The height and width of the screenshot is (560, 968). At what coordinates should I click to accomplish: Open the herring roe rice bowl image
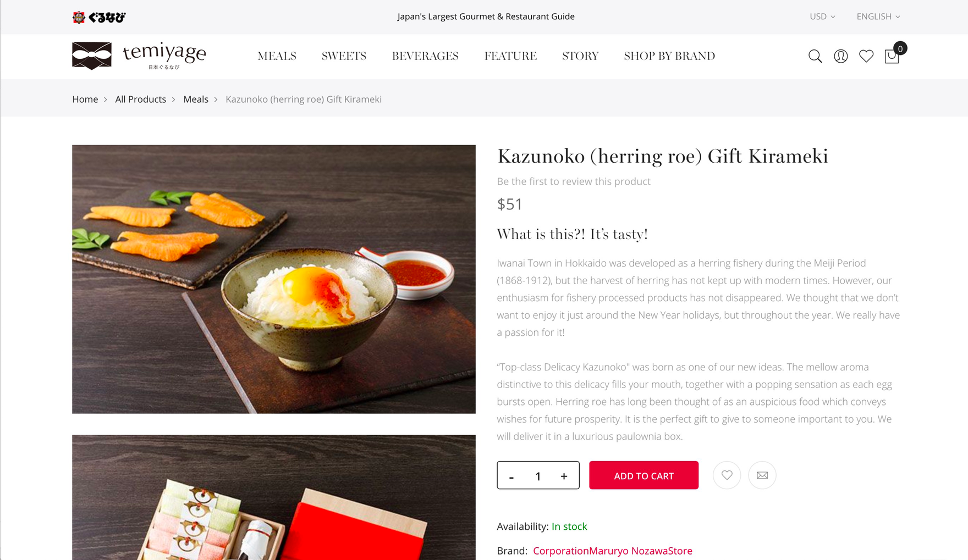pyautogui.click(x=274, y=279)
